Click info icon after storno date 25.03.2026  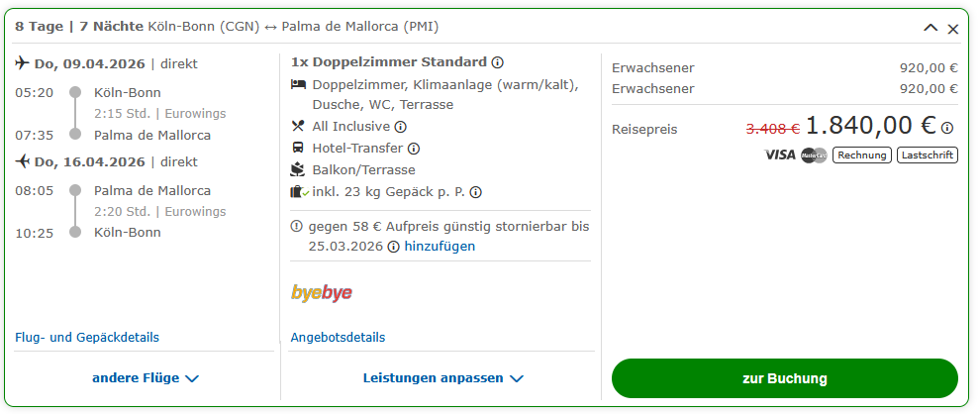click(394, 247)
